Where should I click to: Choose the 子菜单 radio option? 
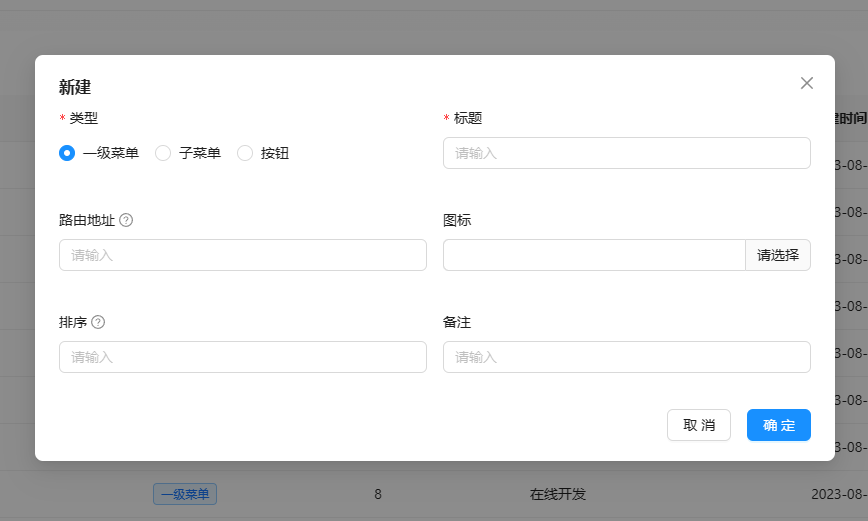click(x=163, y=153)
